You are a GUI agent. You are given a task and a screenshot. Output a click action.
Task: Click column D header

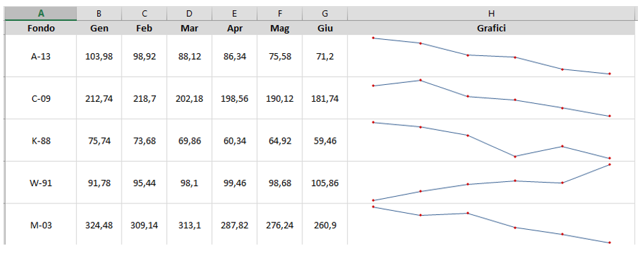(x=189, y=13)
